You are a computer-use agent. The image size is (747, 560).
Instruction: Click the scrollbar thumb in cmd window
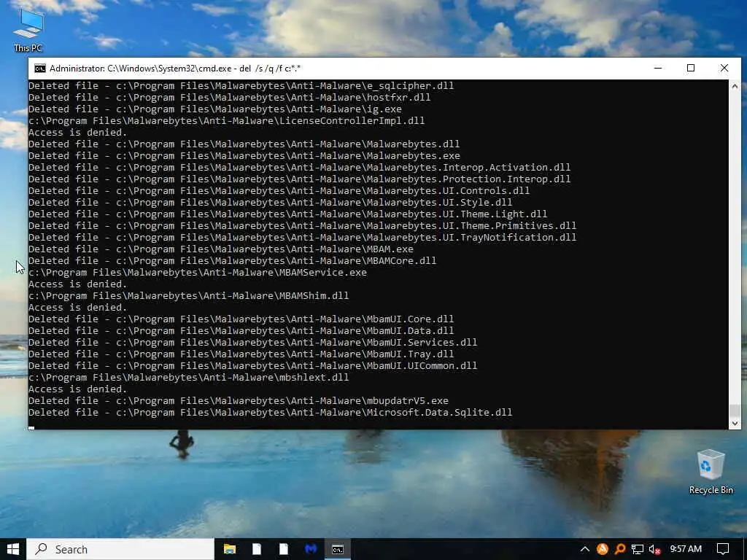coord(735,410)
